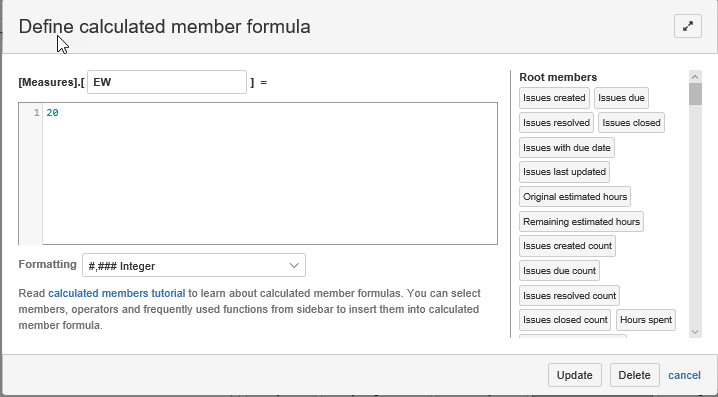Click the cancel link
Viewport: 718px width, 397px height.
[684, 375]
